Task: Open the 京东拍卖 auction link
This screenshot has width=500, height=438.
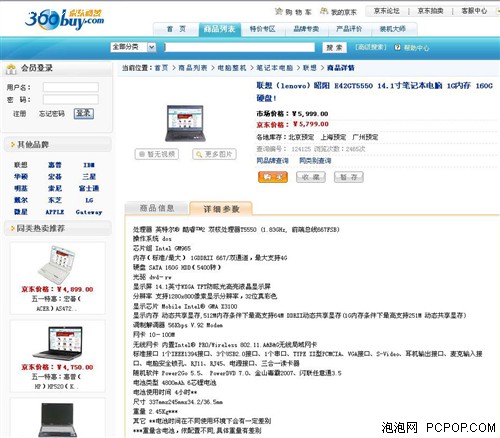Action: [x=430, y=11]
